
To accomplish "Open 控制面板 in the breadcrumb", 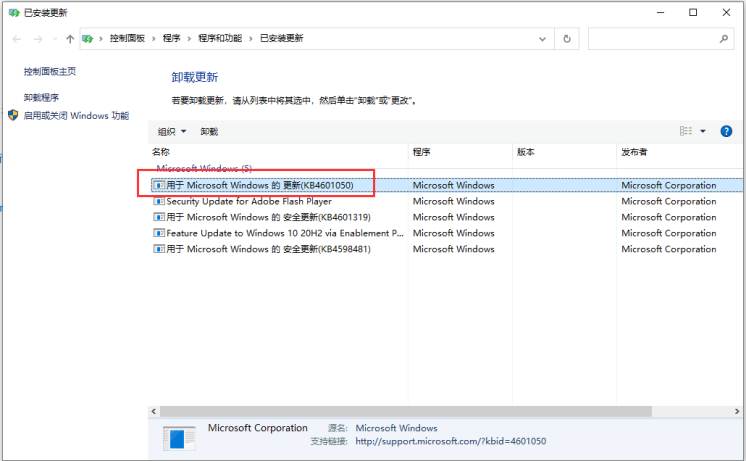I will pyautogui.click(x=127, y=39).
